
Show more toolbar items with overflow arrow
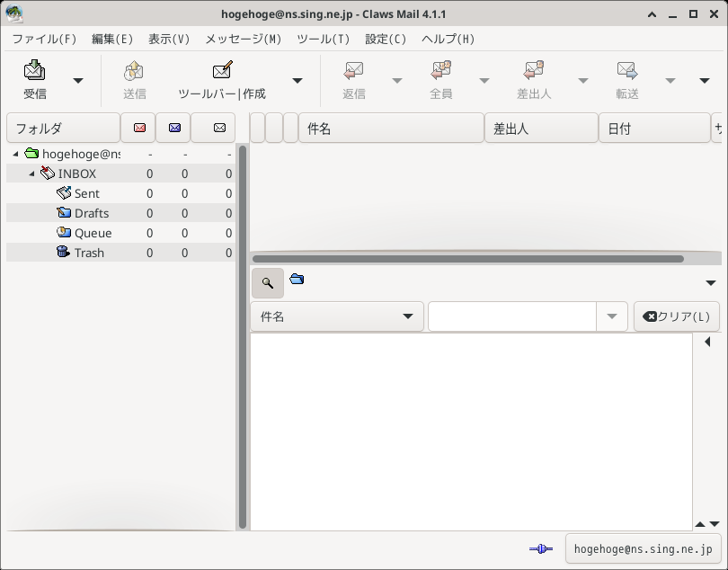[x=705, y=81]
